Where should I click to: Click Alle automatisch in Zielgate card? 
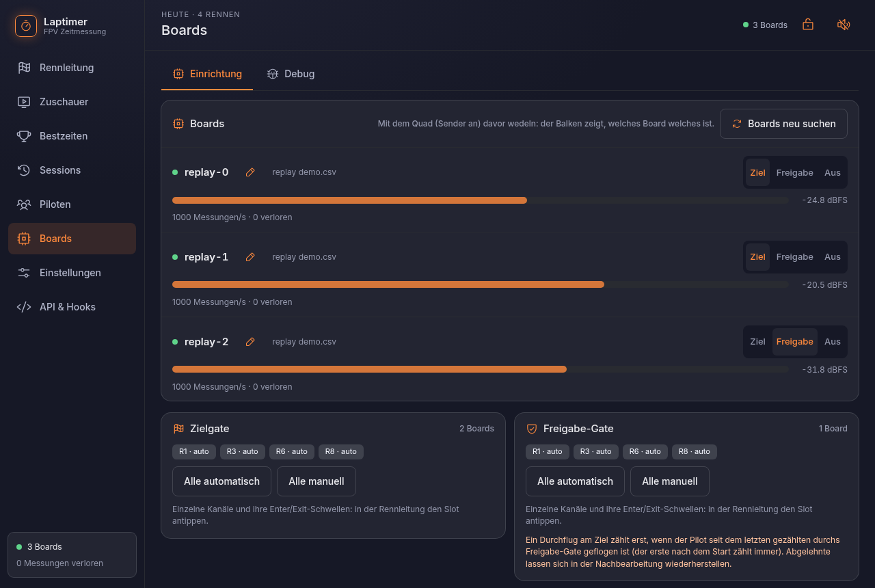[221, 481]
